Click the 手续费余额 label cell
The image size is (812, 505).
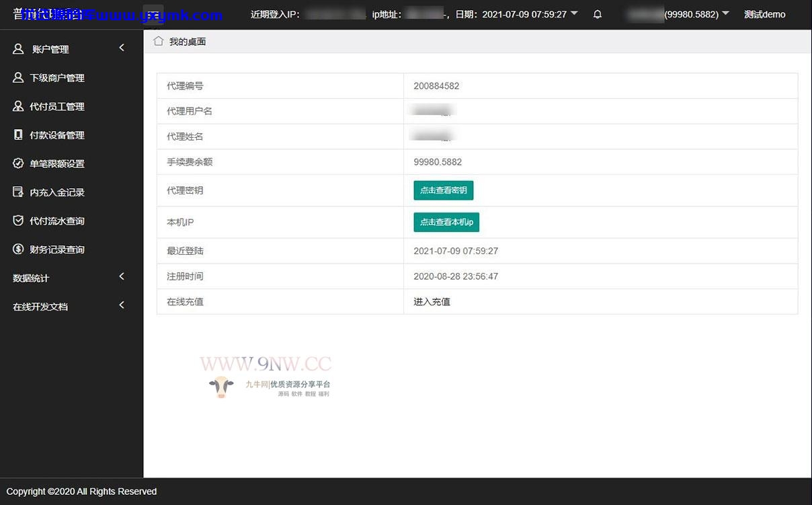click(x=280, y=162)
